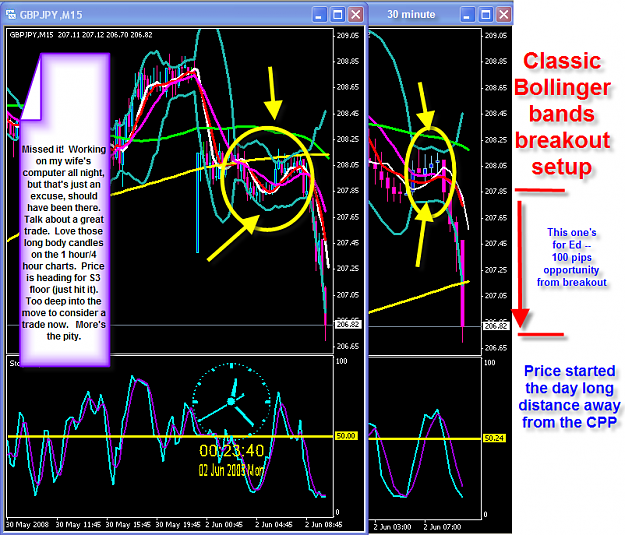This screenshot has height=535, width=625.
Task: Close the GBPJPY,M15 chart window
Action: [x=356, y=15]
